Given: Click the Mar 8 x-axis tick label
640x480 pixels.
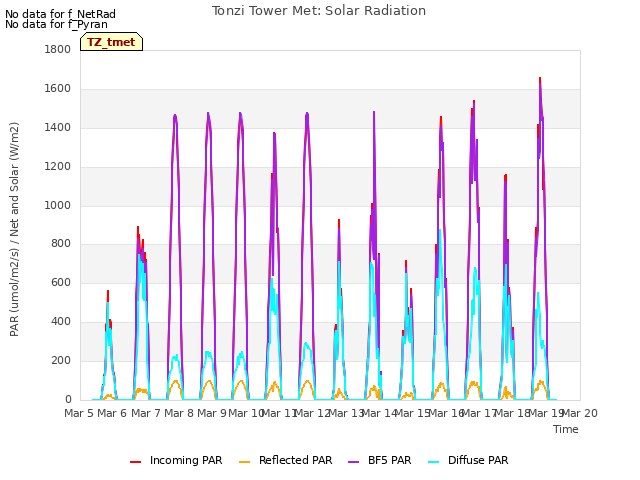Looking at the screenshot, I should tap(179, 413).
